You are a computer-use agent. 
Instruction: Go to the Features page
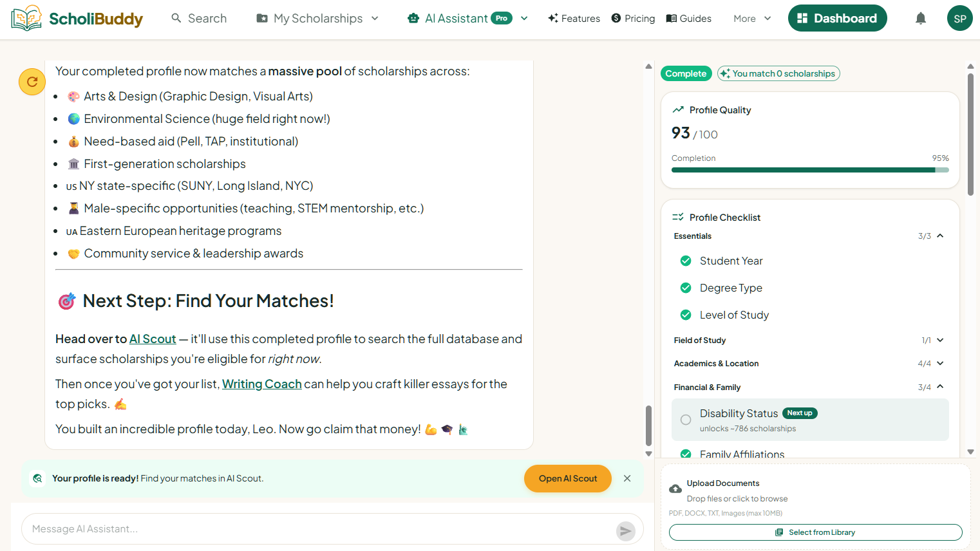coord(574,19)
